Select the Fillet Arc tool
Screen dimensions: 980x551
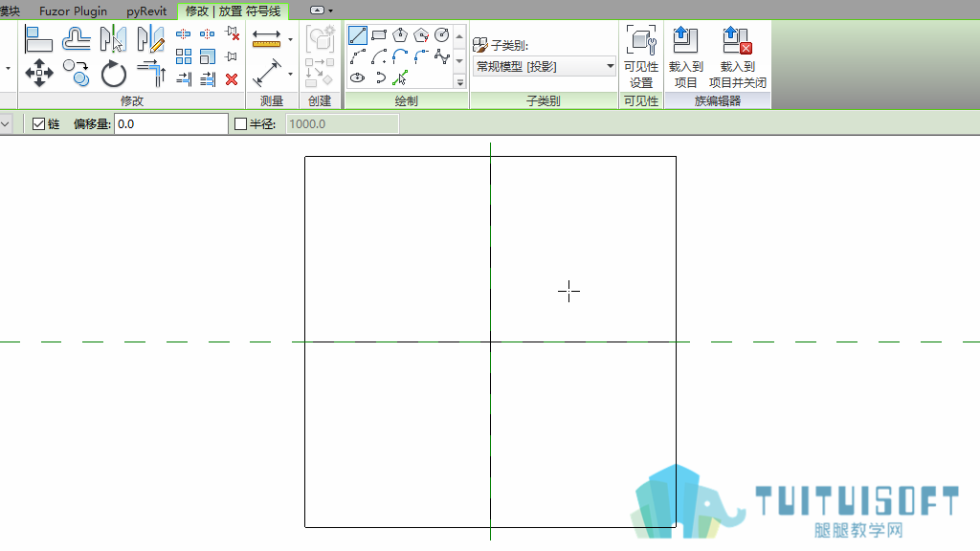pyautogui.click(x=421, y=56)
